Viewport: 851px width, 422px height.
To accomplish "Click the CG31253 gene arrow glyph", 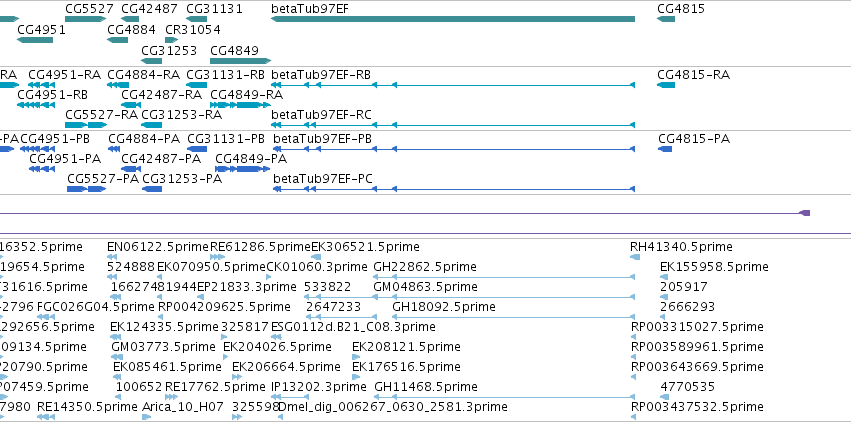I will (151, 61).
